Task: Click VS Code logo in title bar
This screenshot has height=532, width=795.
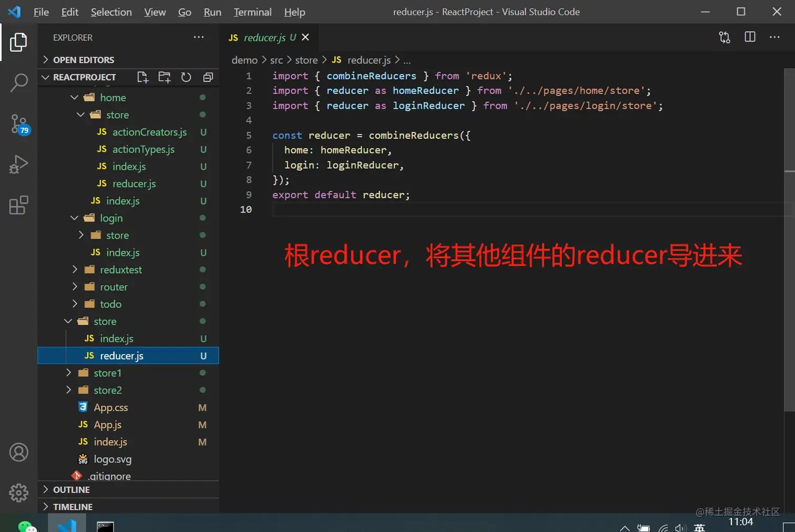Action: pyautogui.click(x=14, y=12)
